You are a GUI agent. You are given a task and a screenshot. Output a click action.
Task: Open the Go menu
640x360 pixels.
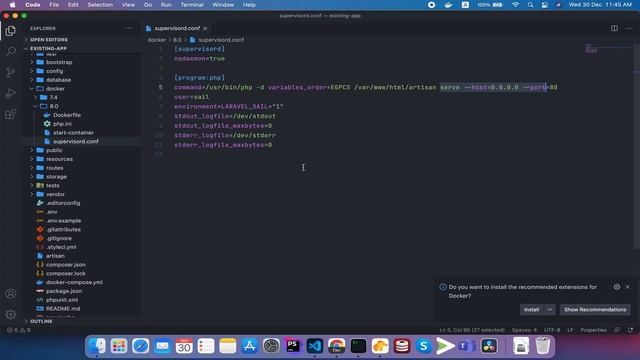(x=148, y=5)
